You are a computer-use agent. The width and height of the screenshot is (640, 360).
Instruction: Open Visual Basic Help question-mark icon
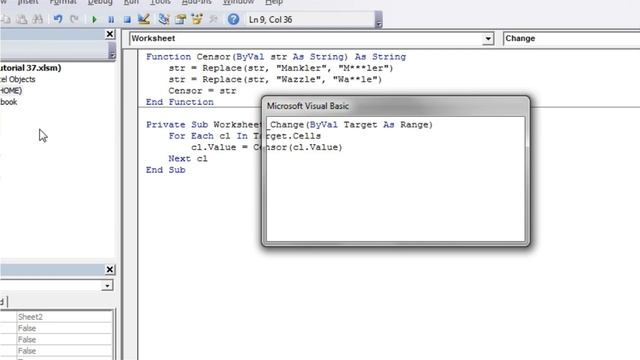tap(233, 19)
